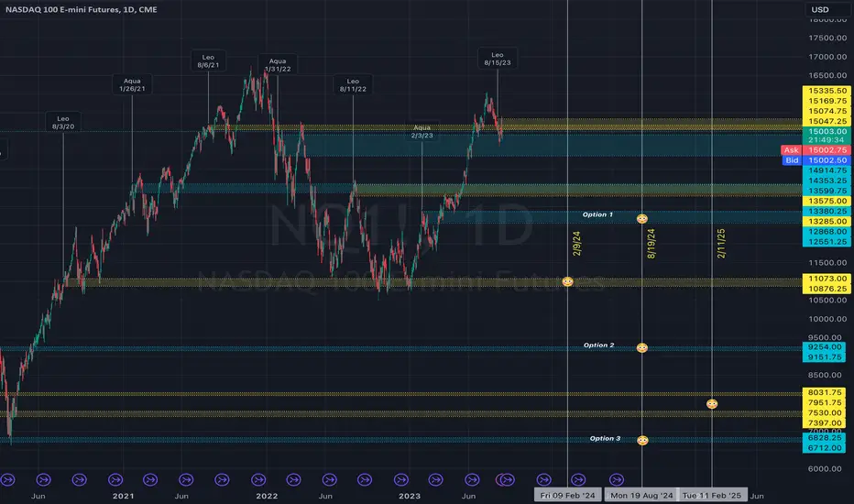Click the blue Bid price label
The image size is (854, 504).
coord(816,160)
